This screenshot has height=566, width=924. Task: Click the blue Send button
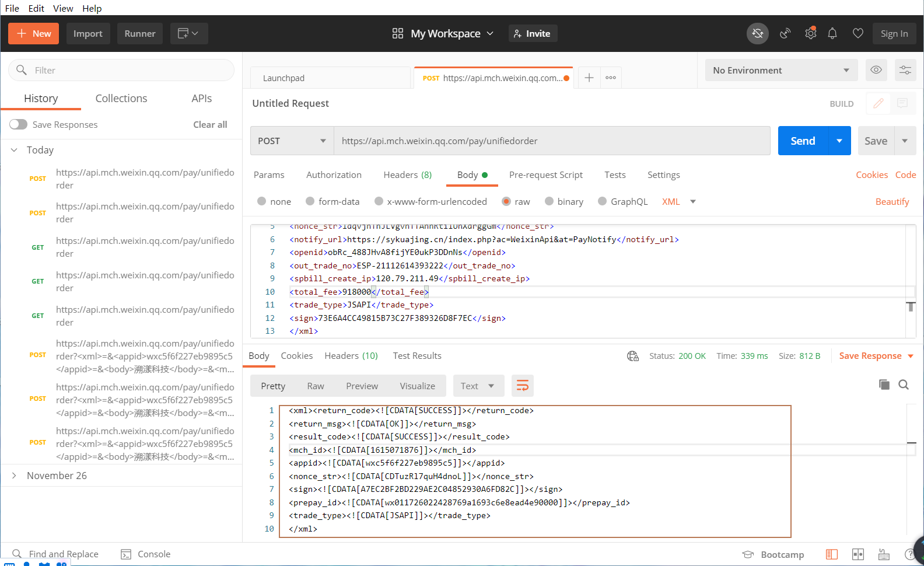[803, 141]
